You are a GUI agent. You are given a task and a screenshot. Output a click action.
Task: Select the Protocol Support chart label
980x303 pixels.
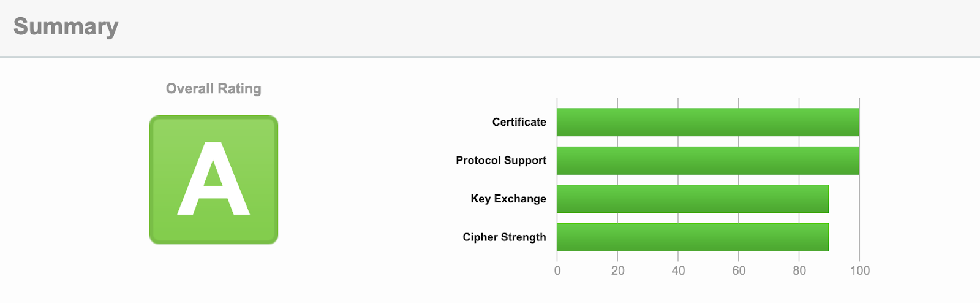[x=500, y=161]
